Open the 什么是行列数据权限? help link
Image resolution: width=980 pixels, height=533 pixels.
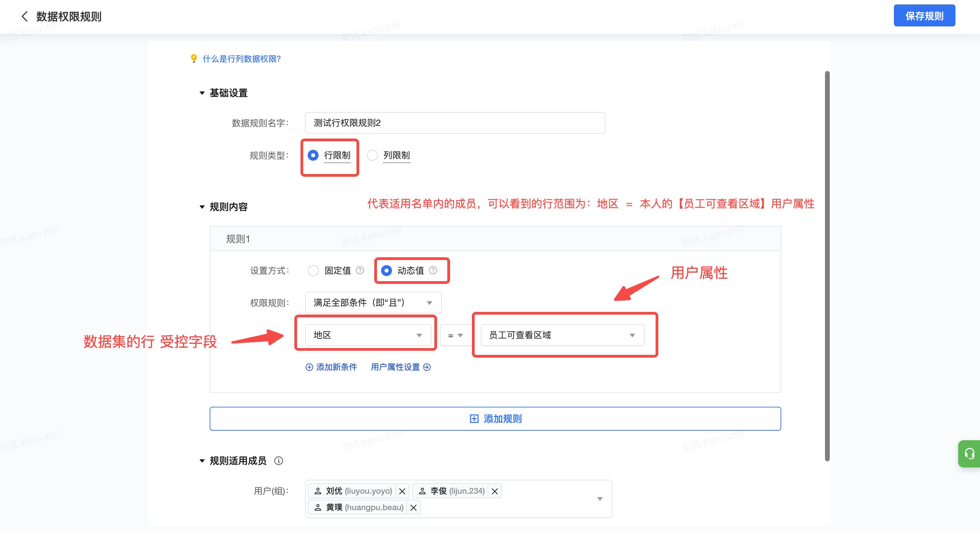(241, 59)
